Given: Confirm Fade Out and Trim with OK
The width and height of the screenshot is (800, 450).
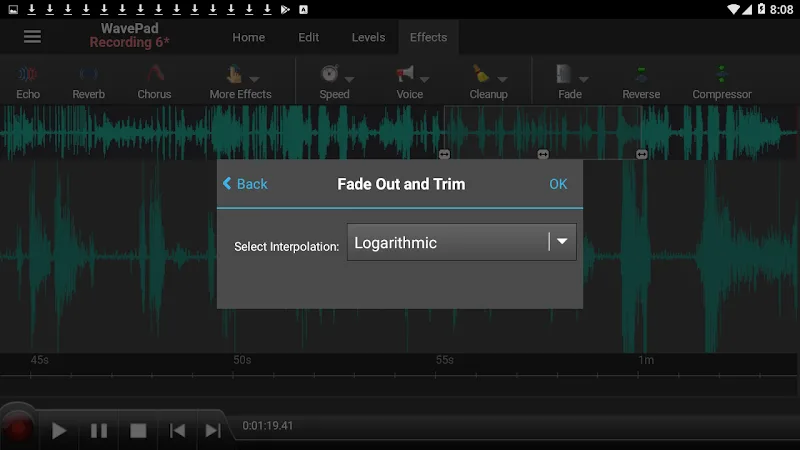Looking at the screenshot, I should click(558, 184).
